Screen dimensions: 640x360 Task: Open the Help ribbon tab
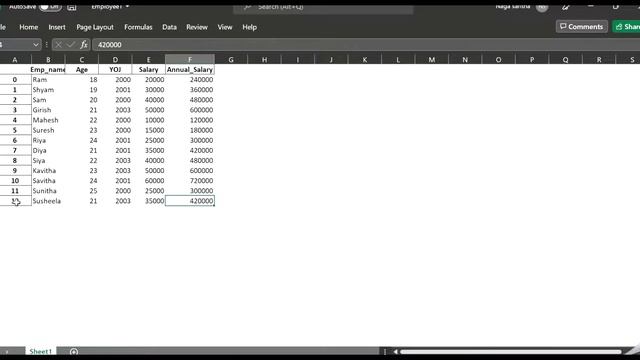coord(249,27)
